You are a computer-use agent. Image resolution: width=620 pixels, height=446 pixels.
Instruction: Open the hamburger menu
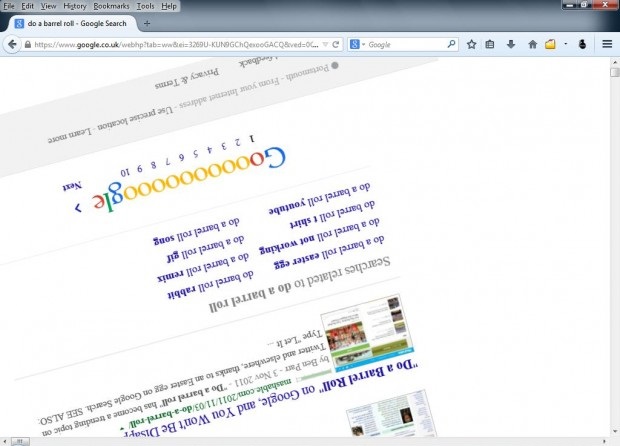(x=607, y=44)
